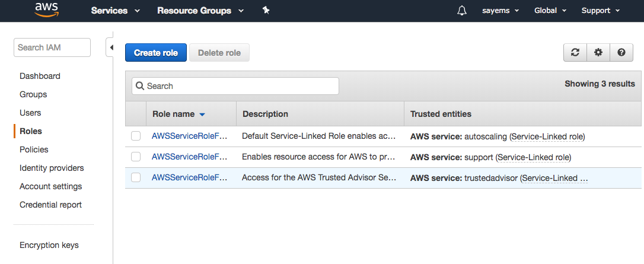
Task: Click the 'Showing 3 results' text
Action: 600,84
